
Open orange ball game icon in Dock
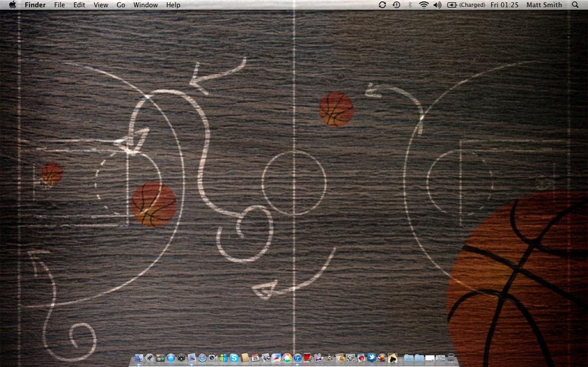click(x=382, y=358)
